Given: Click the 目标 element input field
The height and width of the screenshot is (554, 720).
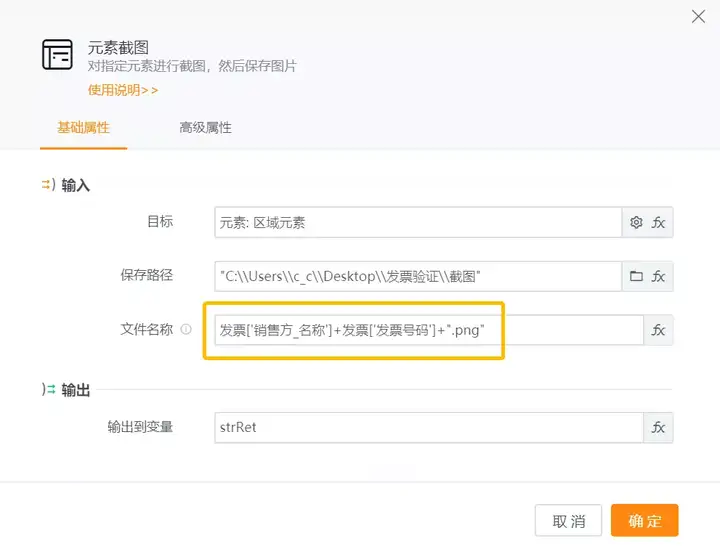Looking at the screenshot, I should click(x=418, y=223).
